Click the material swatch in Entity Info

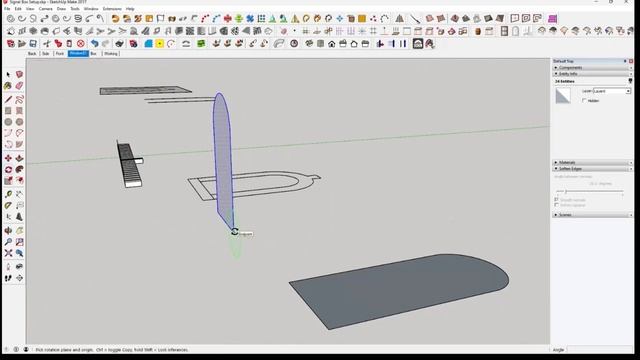563,96
